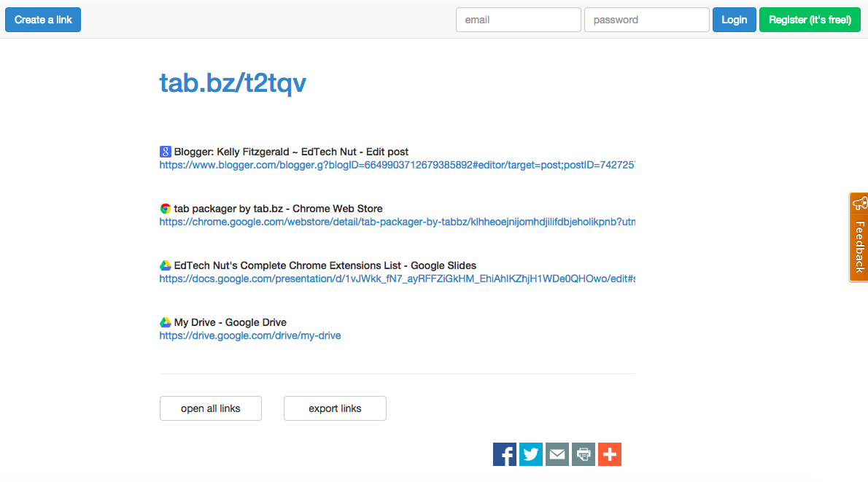Share via the email envelope icon
This screenshot has height=482, width=868.
click(x=557, y=454)
